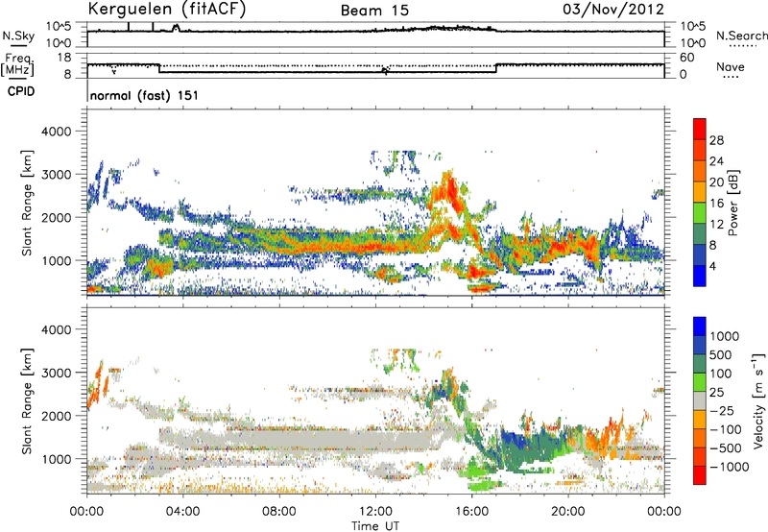Viewport: 768px width, 532px height.
Task: Click the '60' Nave axis tick label
Action: (x=686, y=58)
